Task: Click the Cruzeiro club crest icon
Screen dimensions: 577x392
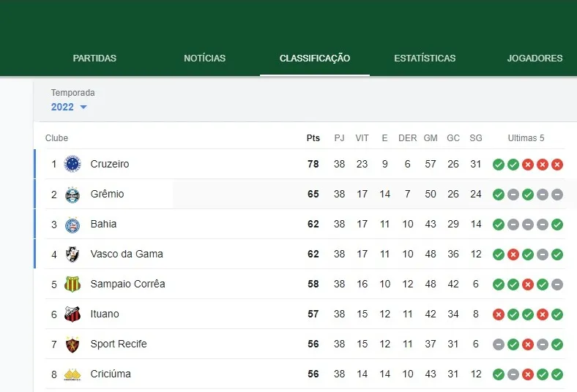Action: 72,164
